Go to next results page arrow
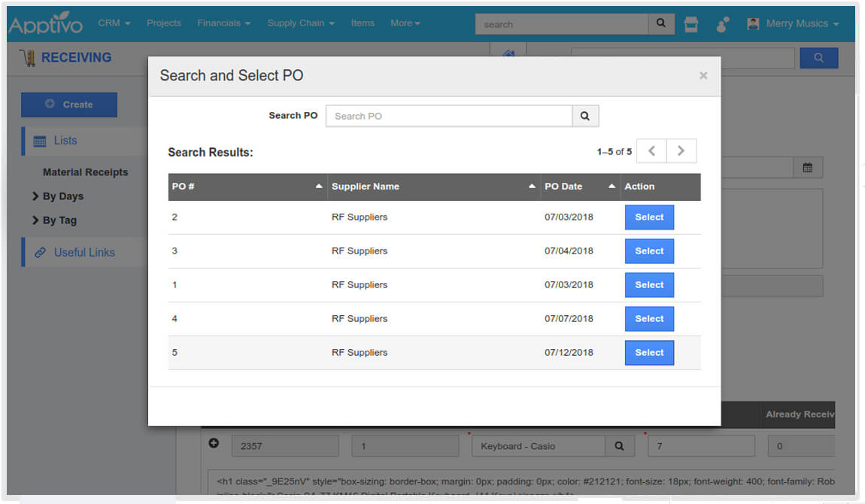 pyautogui.click(x=681, y=151)
